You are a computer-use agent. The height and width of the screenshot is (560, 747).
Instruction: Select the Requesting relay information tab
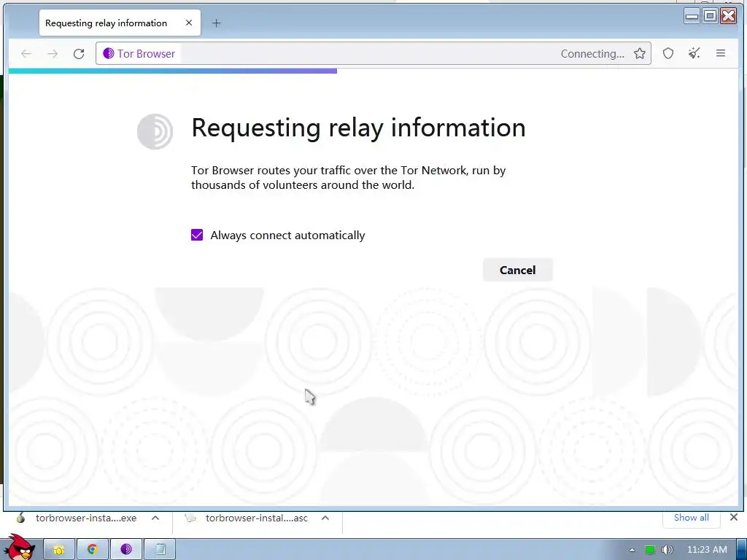coord(120,23)
